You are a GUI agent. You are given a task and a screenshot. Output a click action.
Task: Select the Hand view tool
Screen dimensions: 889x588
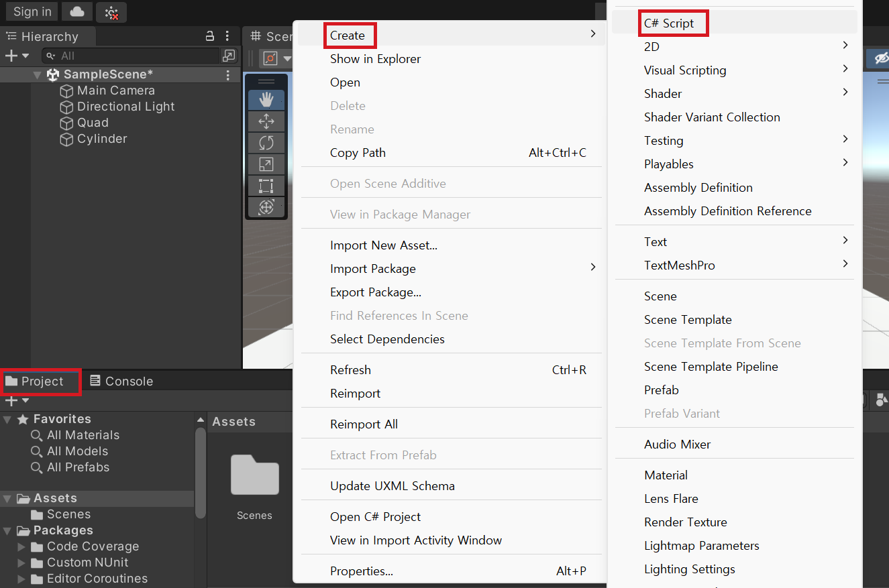click(266, 100)
